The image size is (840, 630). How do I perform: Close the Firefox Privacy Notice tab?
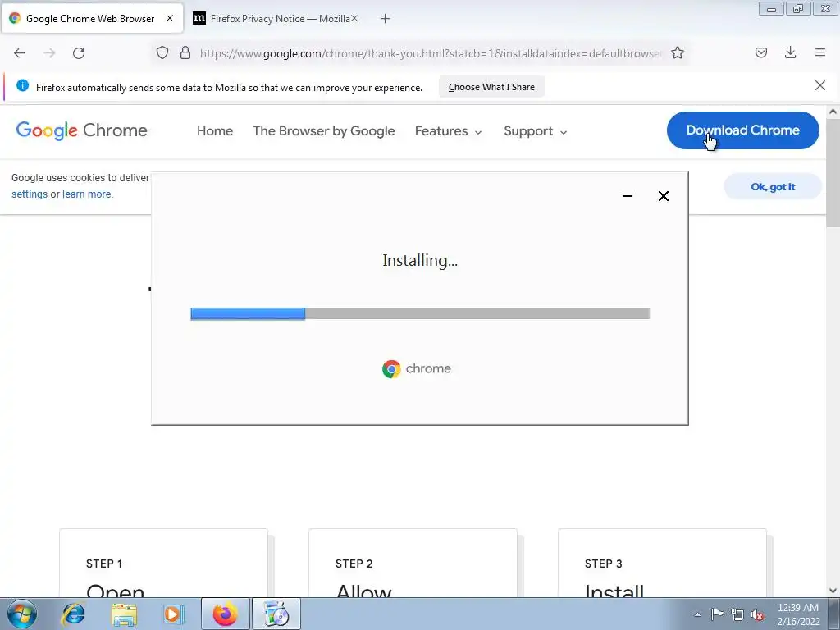pos(354,18)
